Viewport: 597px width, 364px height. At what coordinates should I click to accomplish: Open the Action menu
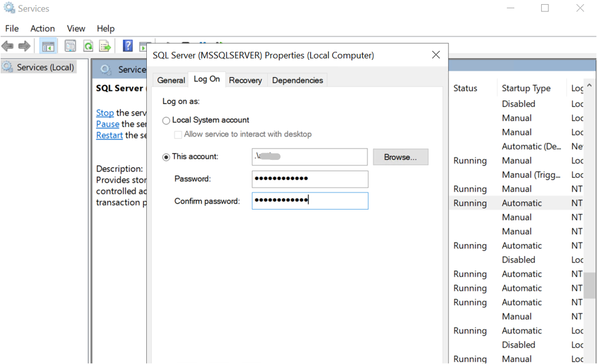(x=43, y=29)
